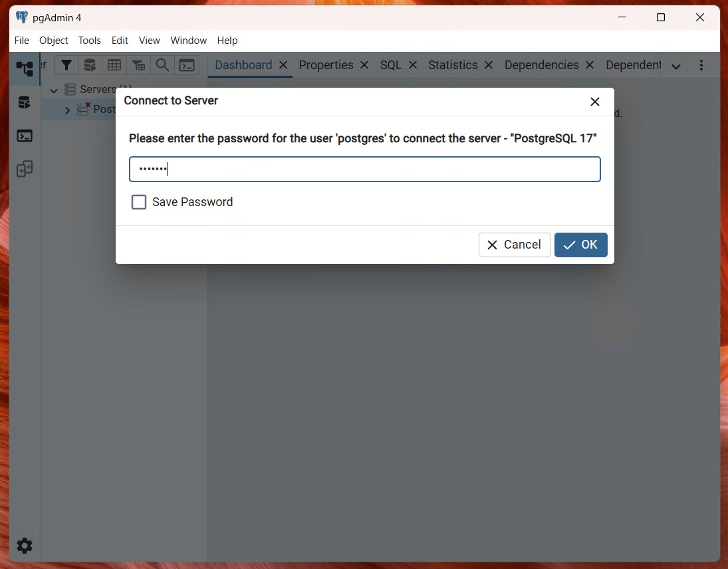
Task: Open the Schema Diff workspace icon
Action: coord(25,169)
